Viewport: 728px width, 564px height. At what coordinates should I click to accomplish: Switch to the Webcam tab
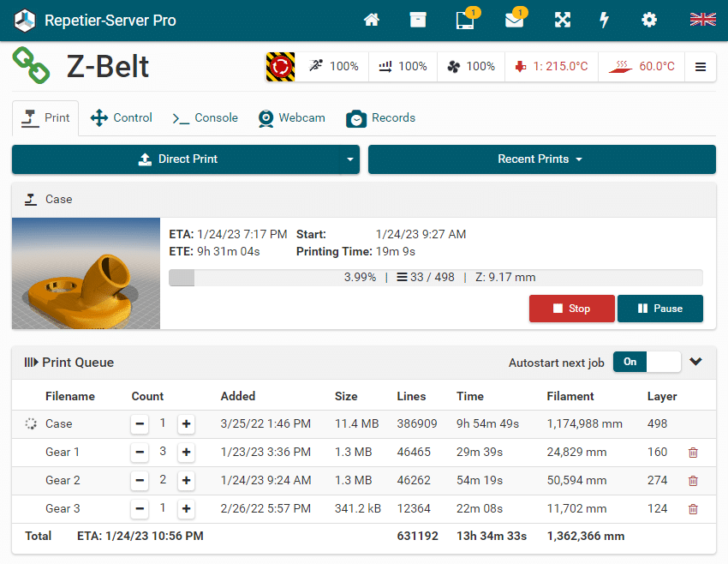point(291,118)
